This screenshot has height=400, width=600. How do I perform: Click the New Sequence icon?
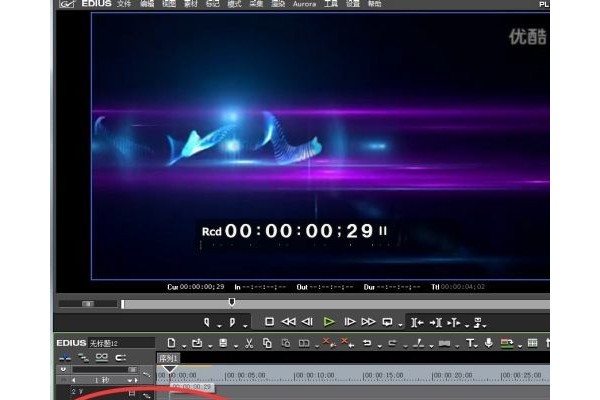click(171, 343)
